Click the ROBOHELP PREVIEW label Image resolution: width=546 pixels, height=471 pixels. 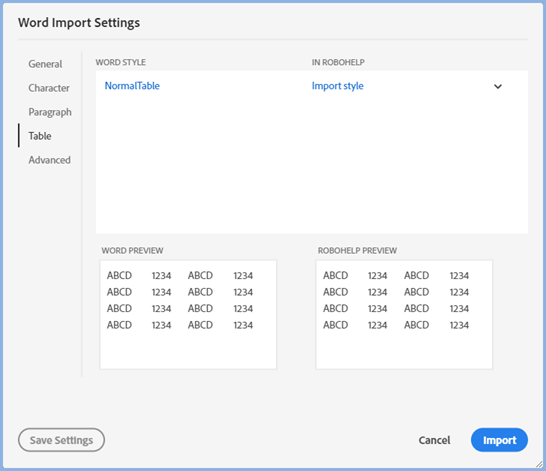point(357,251)
